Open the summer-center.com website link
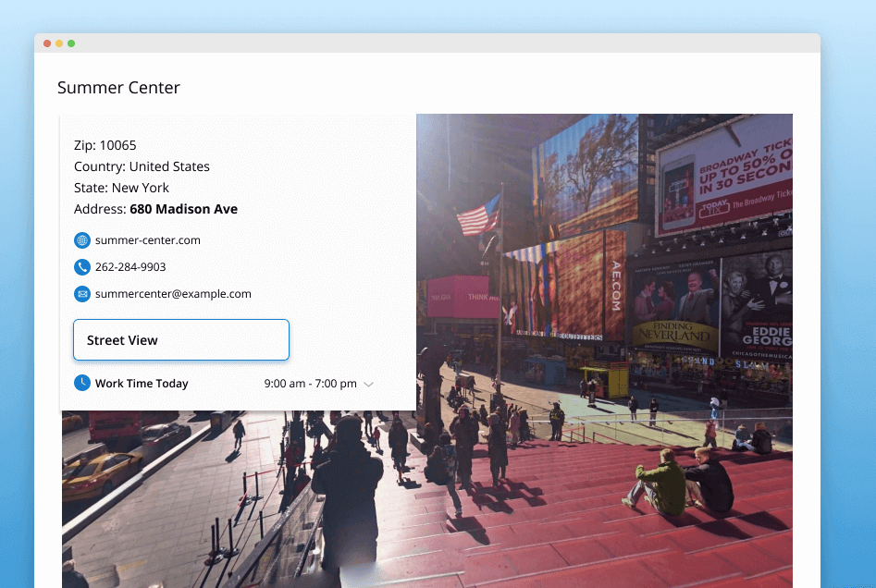Image resolution: width=876 pixels, height=588 pixels. tap(148, 239)
